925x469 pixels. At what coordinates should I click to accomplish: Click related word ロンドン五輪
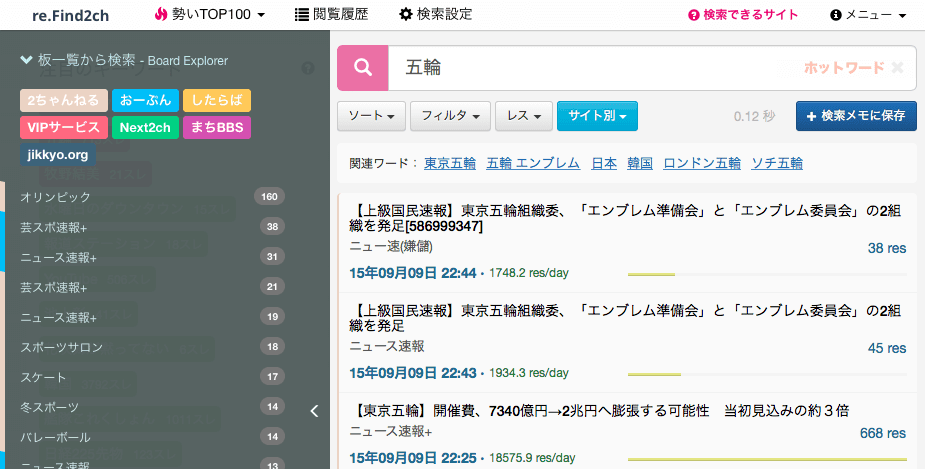pos(702,163)
